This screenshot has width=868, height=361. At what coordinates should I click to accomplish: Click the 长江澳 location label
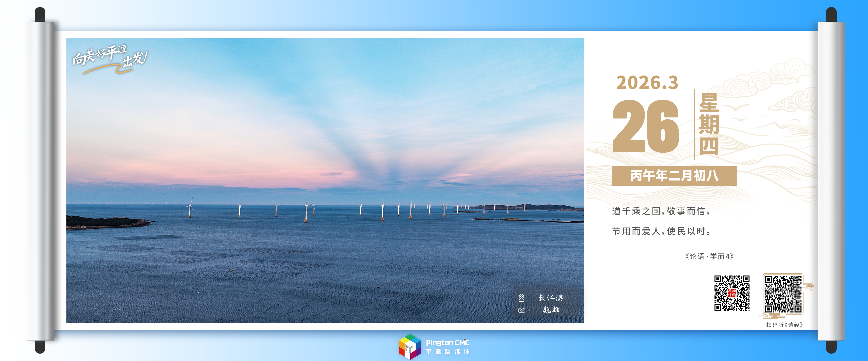click(x=551, y=298)
